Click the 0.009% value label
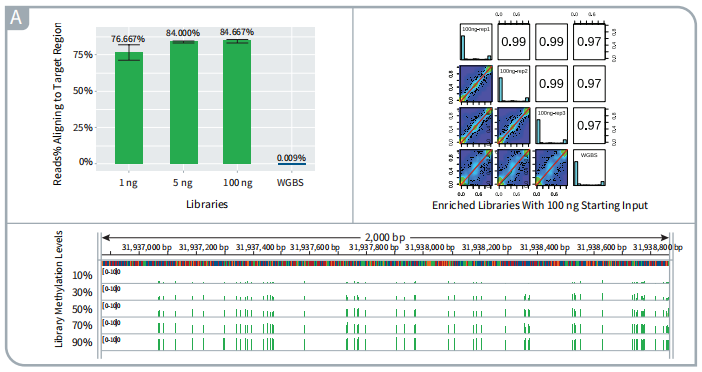Image resolution: width=702 pixels, height=372 pixels. (291, 158)
